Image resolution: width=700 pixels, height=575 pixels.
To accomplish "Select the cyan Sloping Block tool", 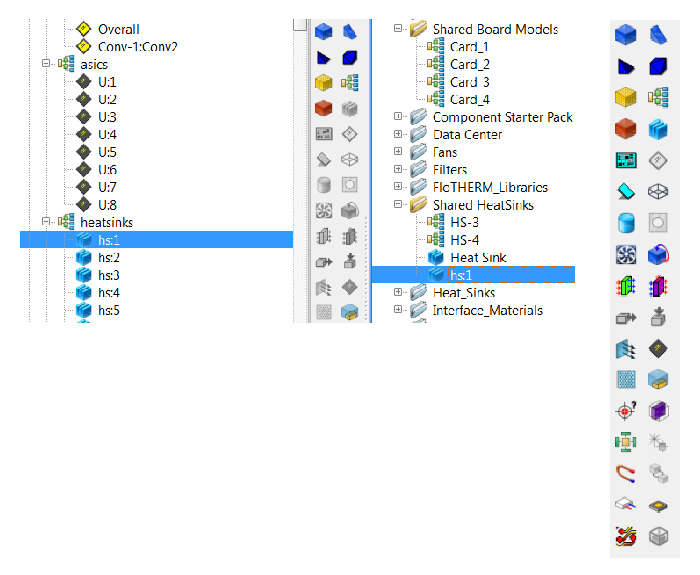I will (625, 192).
